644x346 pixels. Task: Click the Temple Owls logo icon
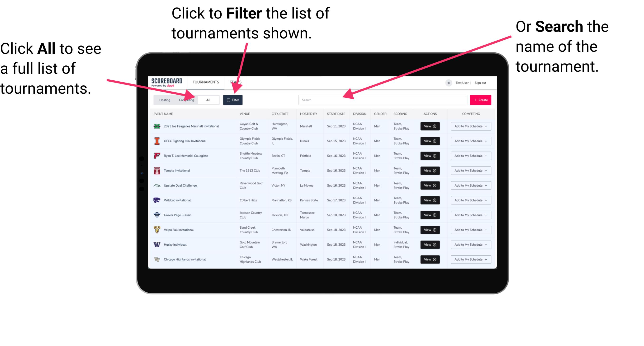[x=156, y=171]
